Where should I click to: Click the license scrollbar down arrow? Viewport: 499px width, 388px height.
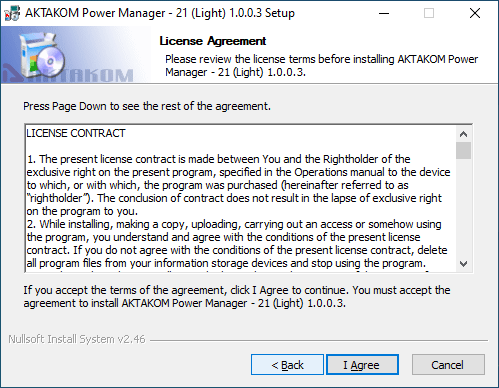[463, 264]
